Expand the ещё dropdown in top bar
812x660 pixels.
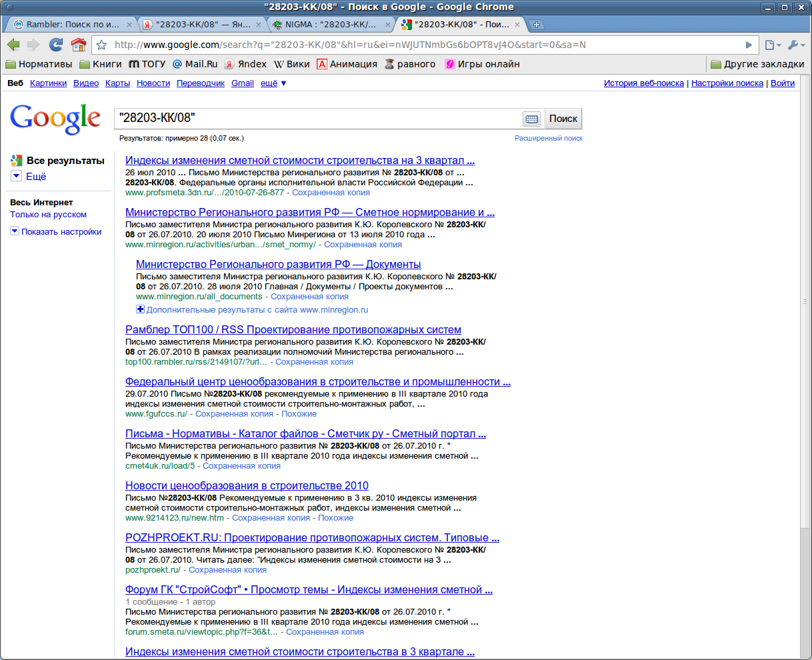[x=273, y=83]
